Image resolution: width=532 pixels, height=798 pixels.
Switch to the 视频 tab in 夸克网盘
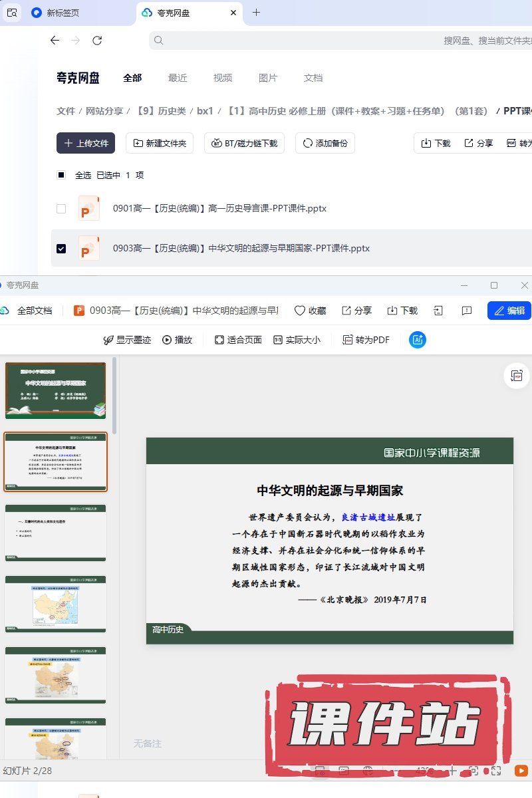(223, 78)
